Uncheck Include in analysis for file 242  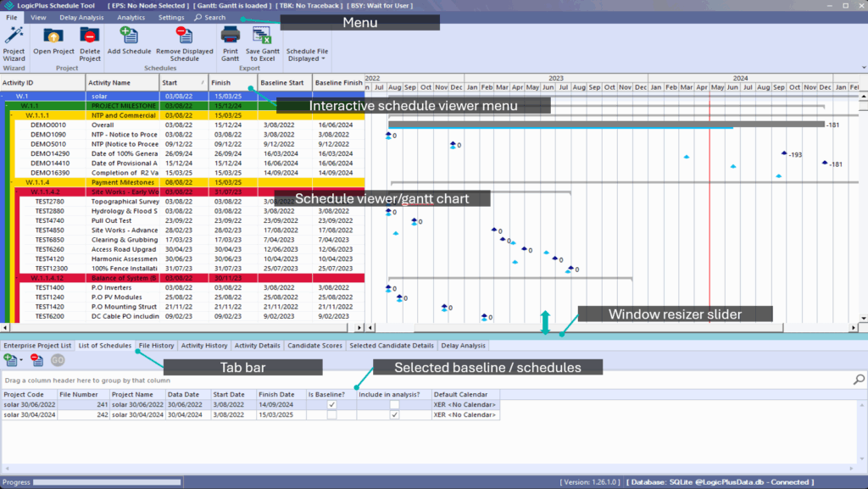394,415
